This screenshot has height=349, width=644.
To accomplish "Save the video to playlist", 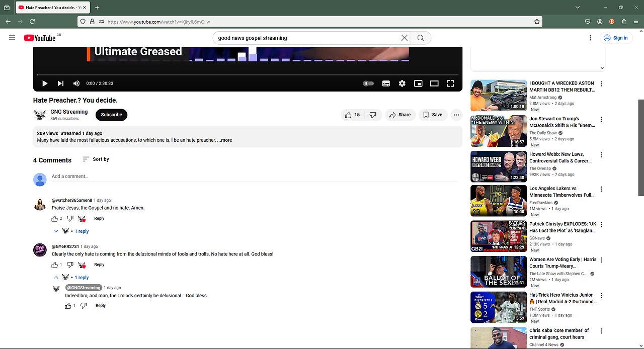I will pos(433,115).
